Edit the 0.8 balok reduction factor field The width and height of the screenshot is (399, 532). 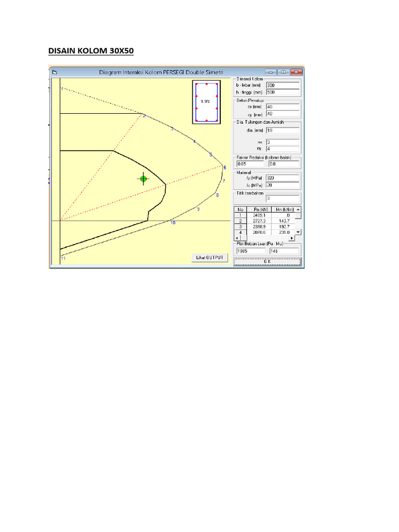tap(284, 164)
